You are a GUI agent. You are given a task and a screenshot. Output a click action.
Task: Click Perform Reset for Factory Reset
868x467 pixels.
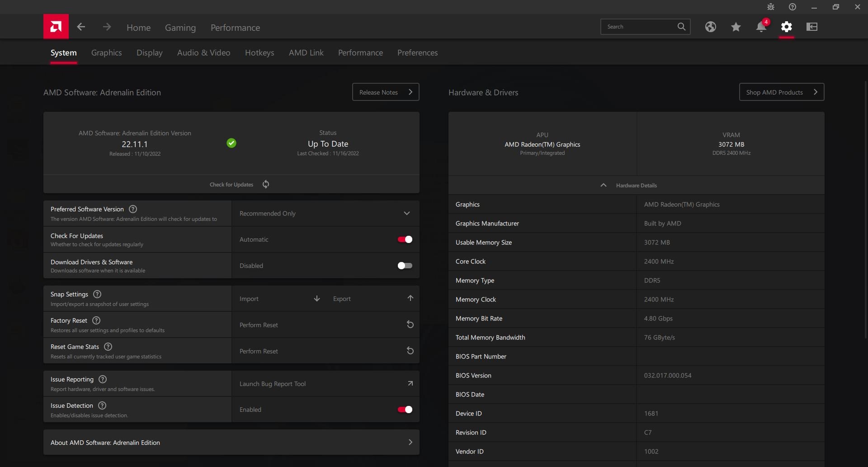click(x=325, y=325)
